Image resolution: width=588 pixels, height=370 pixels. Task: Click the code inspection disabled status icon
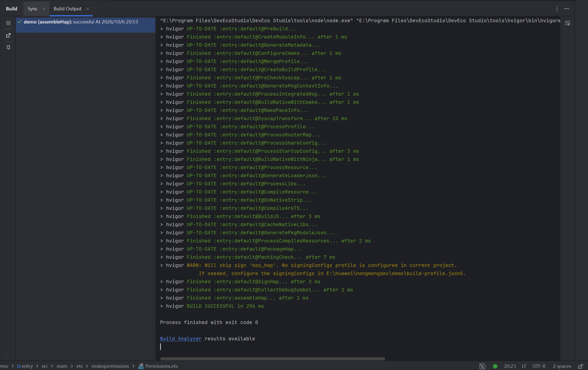point(482,366)
